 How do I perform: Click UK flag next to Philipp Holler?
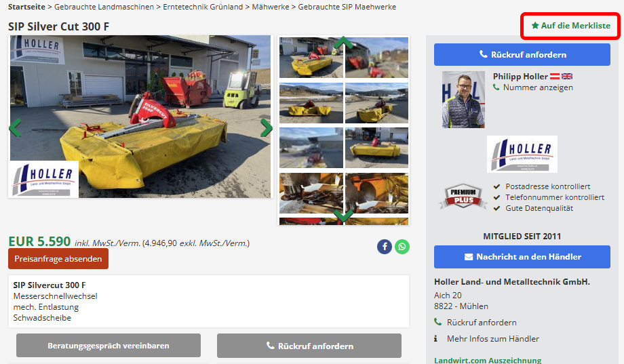[567, 77]
